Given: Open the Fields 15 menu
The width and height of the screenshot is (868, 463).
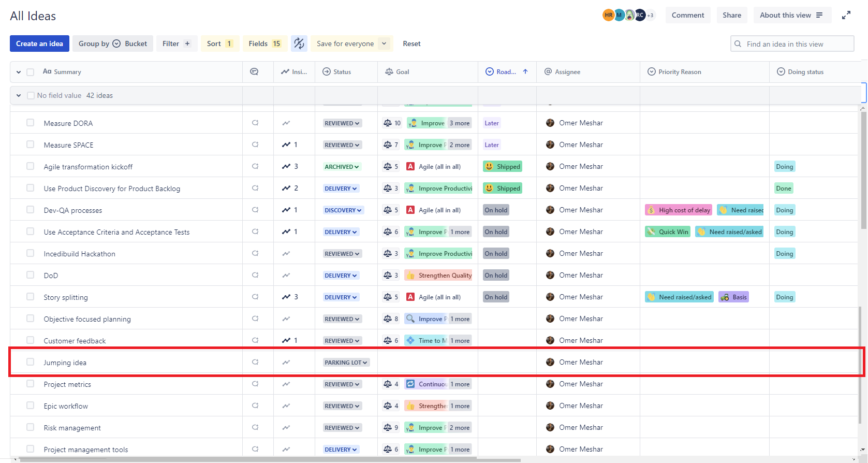Looking at the screenshot, I should point(264,44).
